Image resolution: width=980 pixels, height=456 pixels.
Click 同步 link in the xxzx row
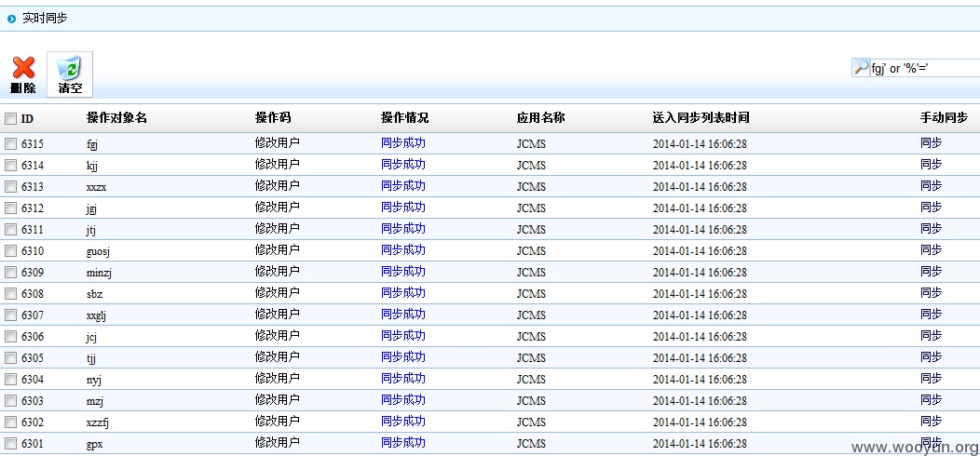931,185
